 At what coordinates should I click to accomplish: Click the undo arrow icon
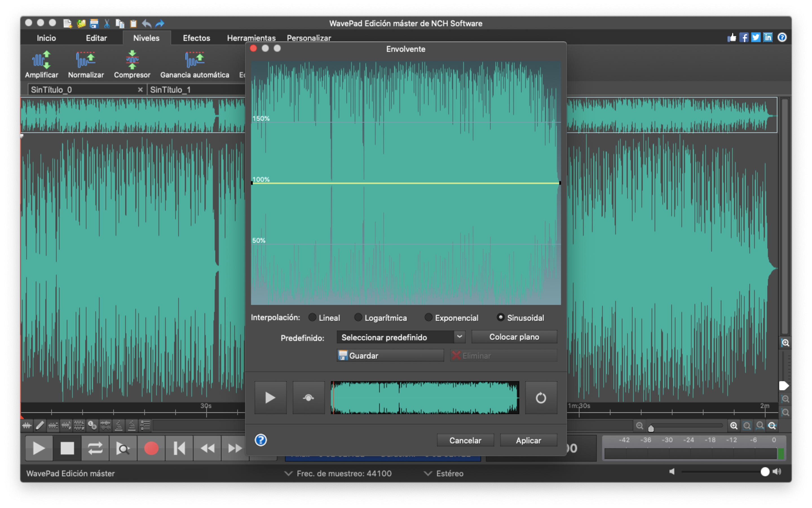click(147, 23)
